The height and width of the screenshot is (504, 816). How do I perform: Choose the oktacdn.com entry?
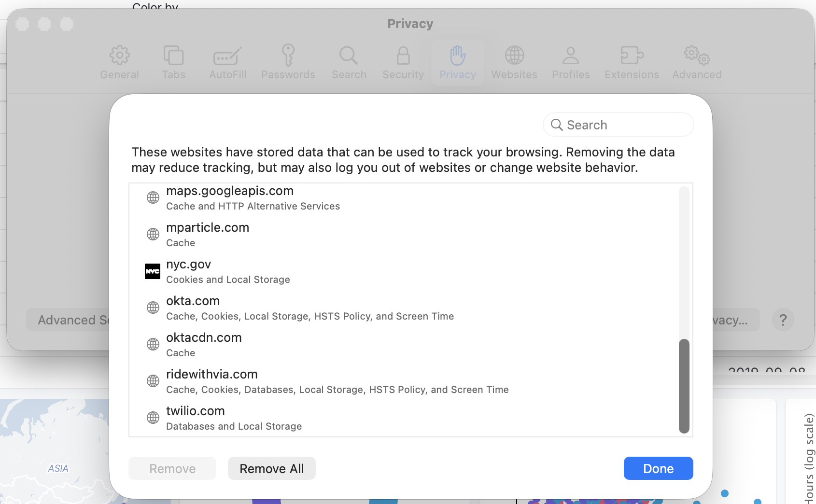click(404, 345)
